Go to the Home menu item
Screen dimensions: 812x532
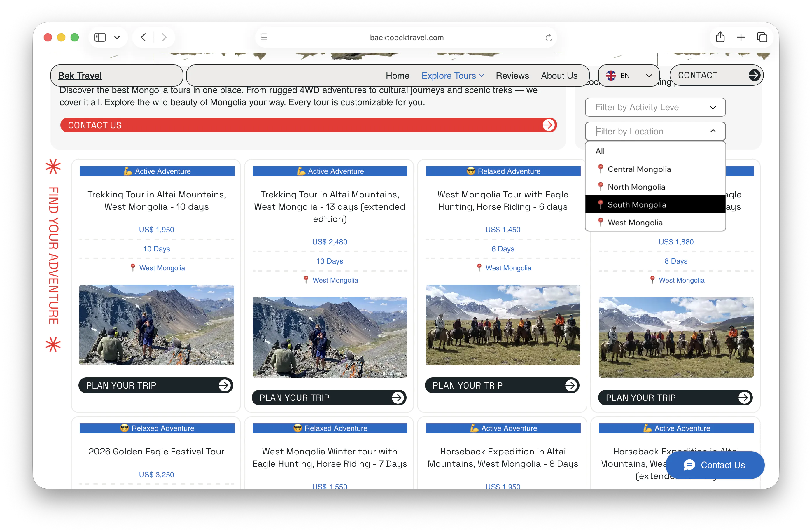398,76
